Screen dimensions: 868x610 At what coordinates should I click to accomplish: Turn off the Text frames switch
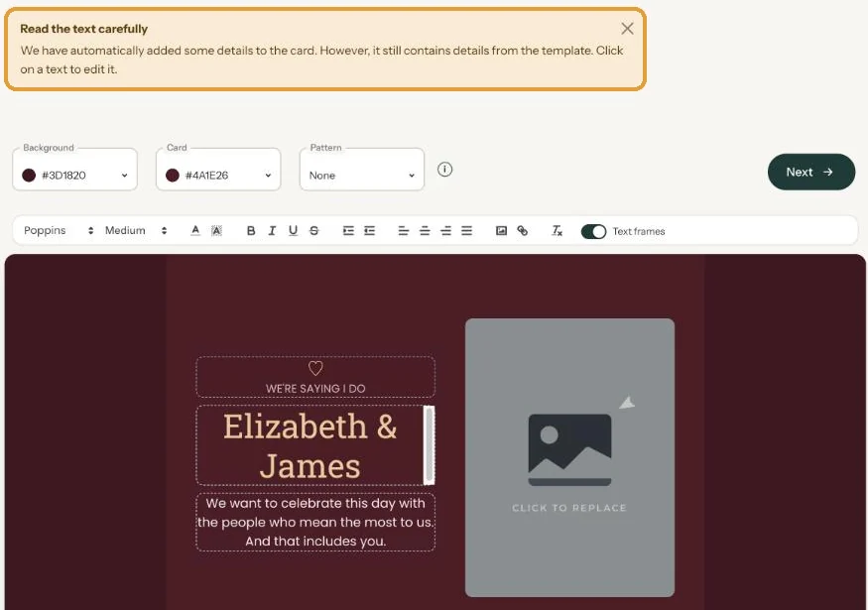click(x=593, y=231)
